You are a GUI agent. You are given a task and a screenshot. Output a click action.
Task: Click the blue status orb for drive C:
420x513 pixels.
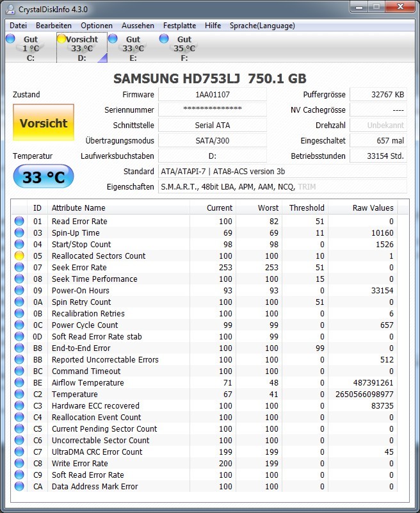10,38
